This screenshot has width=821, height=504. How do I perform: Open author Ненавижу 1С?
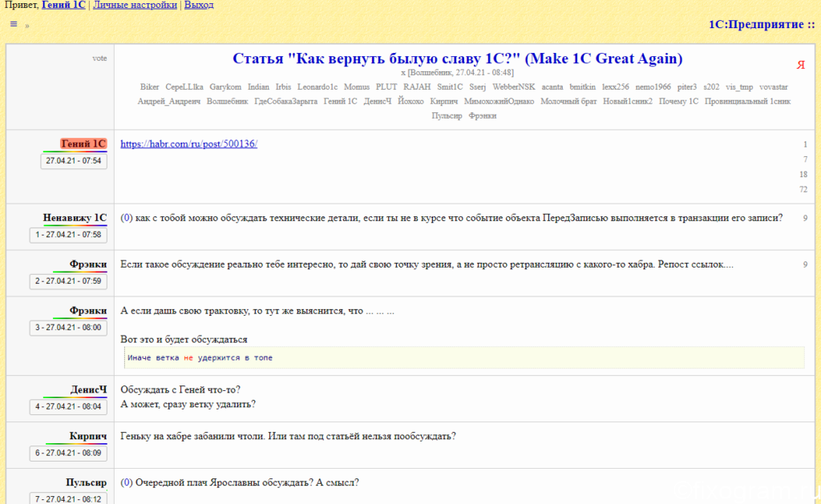[x=75, y=218]
